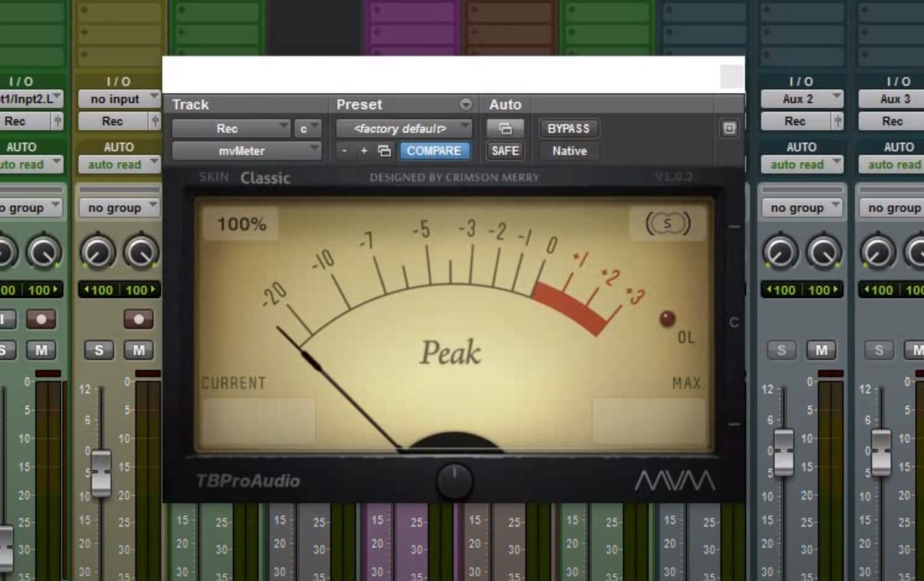The image size is (924, 581).
Task: Select previous preset with minus button
Action: [x=344, y=151]
